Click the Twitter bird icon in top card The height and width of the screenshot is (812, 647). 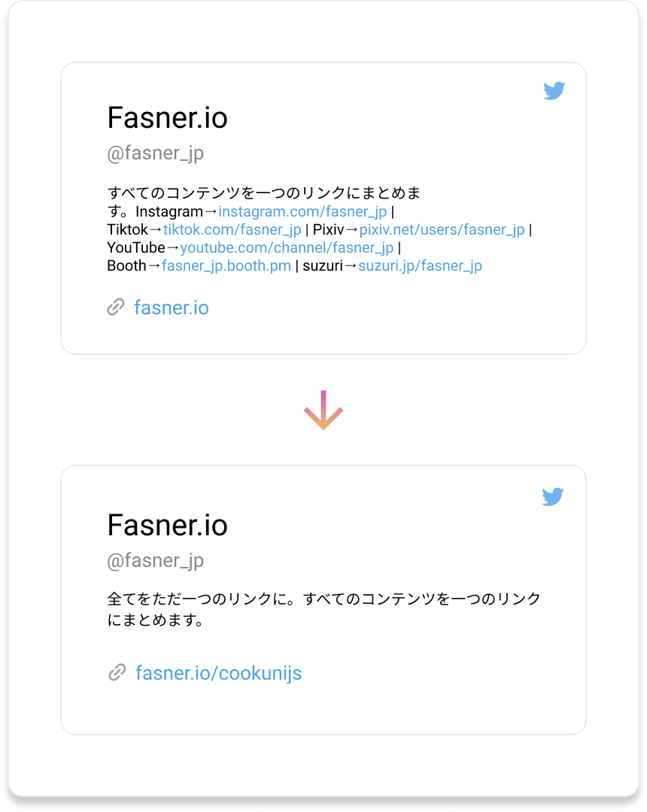(554, 91)
